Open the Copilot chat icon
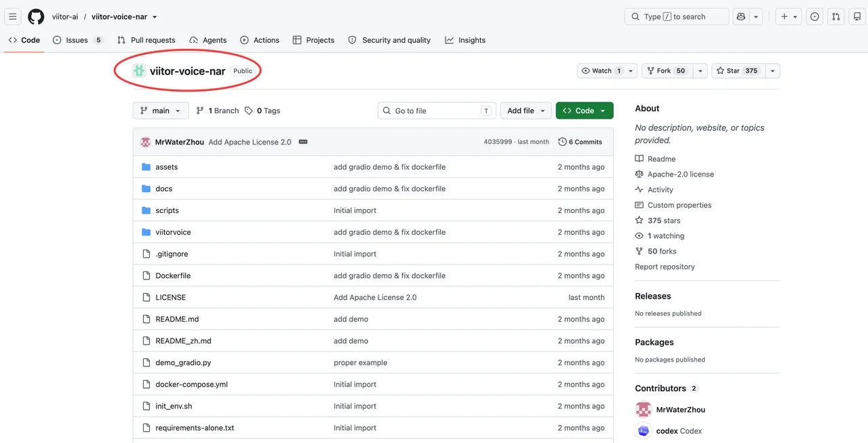Viewport: 868px width, 443px height. [741, 16]
